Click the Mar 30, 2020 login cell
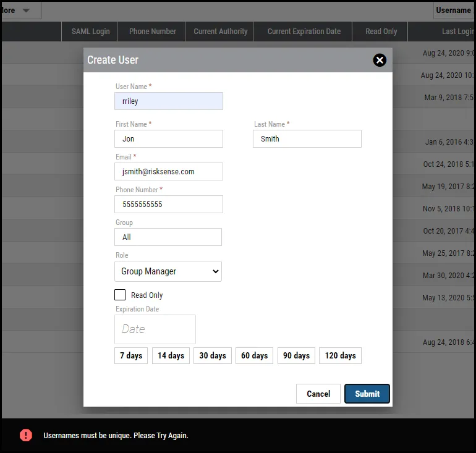The width and height of the screenshot is (476, 453). click(x=448, y=276)
